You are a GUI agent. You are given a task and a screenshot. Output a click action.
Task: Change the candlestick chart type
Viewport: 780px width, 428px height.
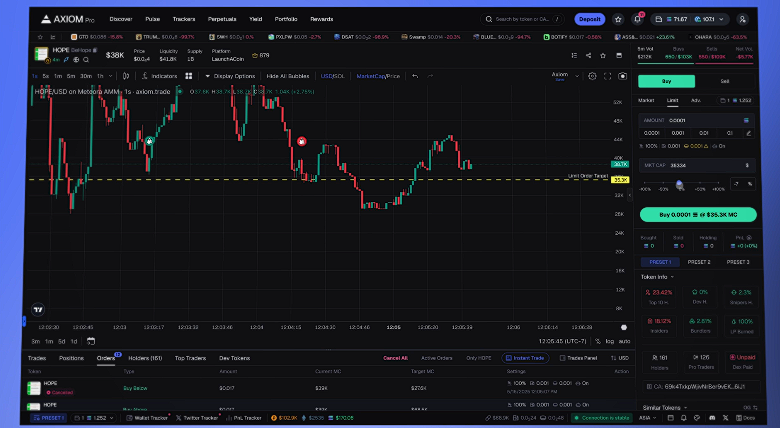tap(126, 76)
